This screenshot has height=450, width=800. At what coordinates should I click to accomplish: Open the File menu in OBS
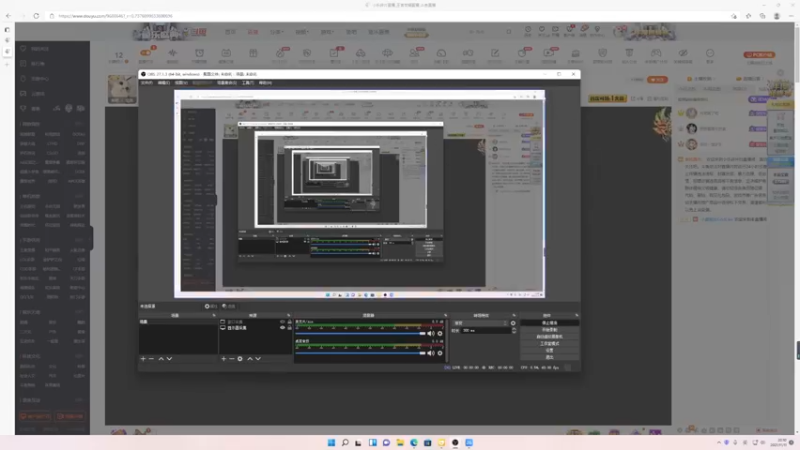coord(146,83)
